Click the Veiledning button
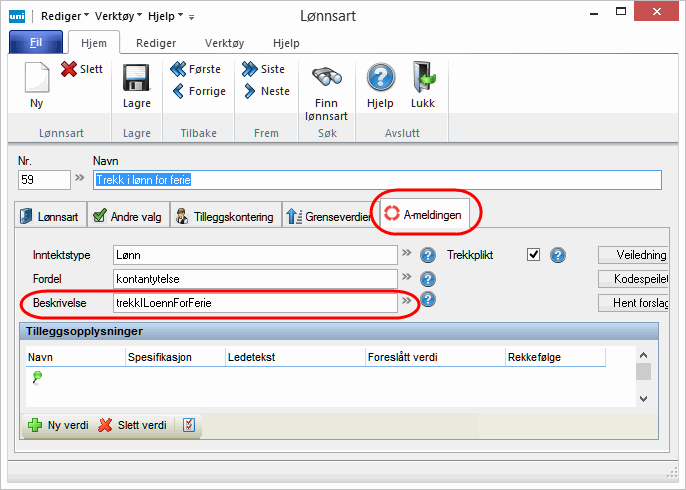Viewport: 686px width, 490px height. [x=632, y=255]
